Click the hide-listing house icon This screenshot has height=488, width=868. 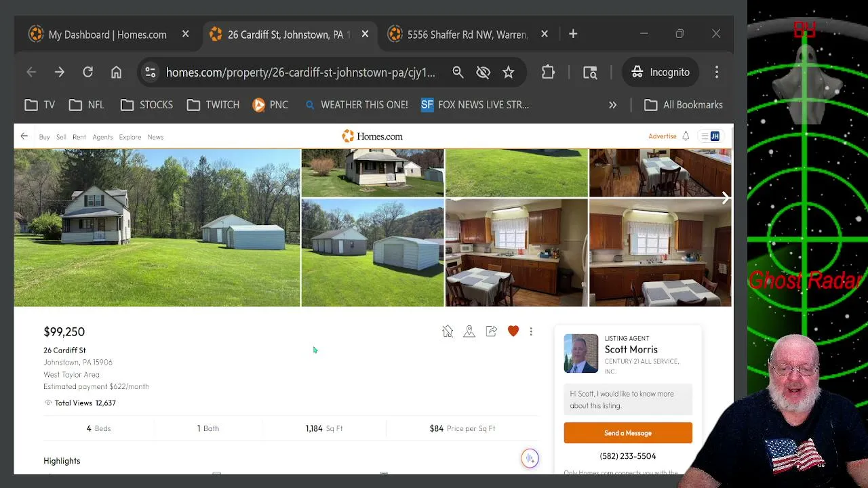click(x=448, y=331)
